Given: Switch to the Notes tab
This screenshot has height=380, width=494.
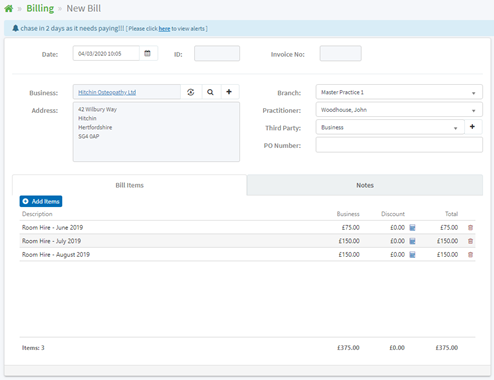Looking at the screenshot, I should click(365, 185).
